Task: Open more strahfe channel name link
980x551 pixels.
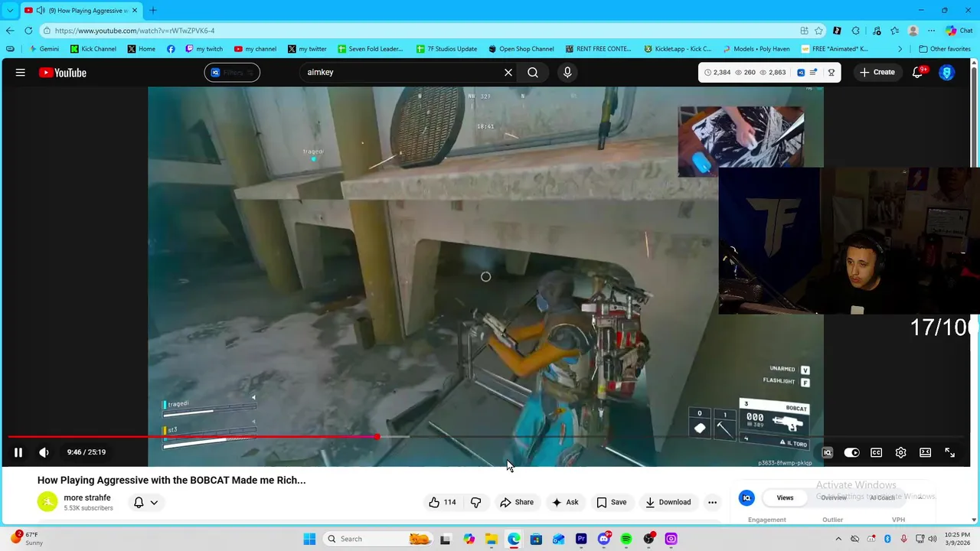Action: pyautogui.click(x=87, y=497)
